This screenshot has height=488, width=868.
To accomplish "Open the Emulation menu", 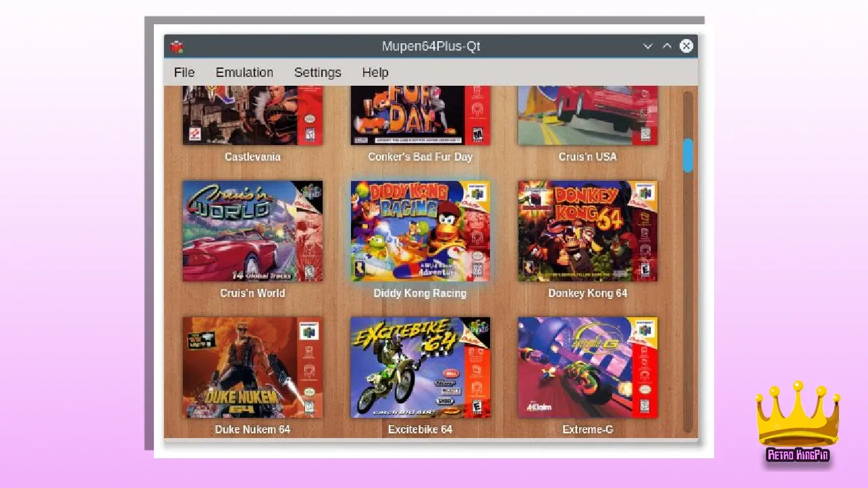I will (244, 72).
